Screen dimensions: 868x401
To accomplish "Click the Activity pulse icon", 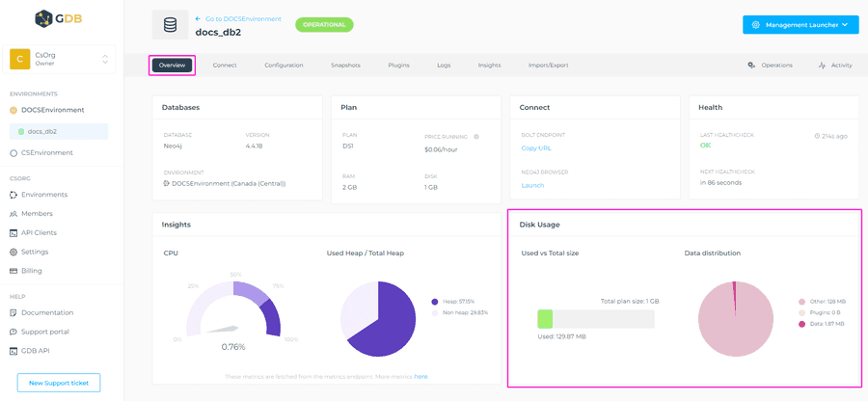I will [822, 66].
